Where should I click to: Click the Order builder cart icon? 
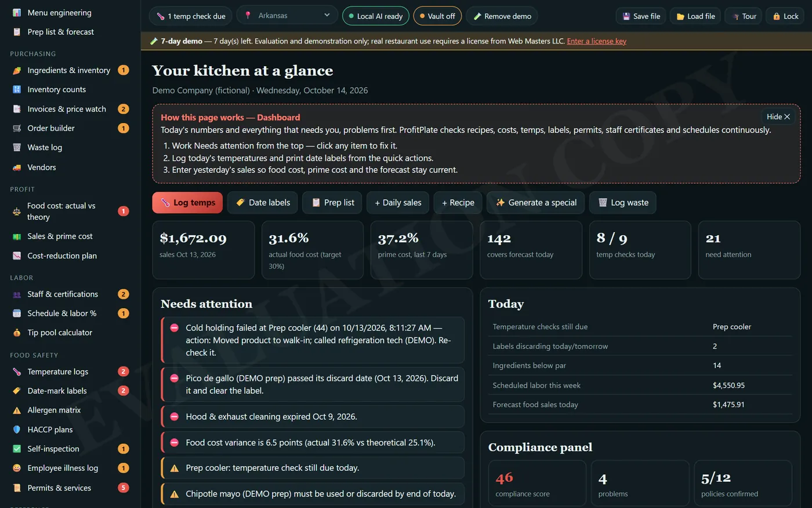17,128
